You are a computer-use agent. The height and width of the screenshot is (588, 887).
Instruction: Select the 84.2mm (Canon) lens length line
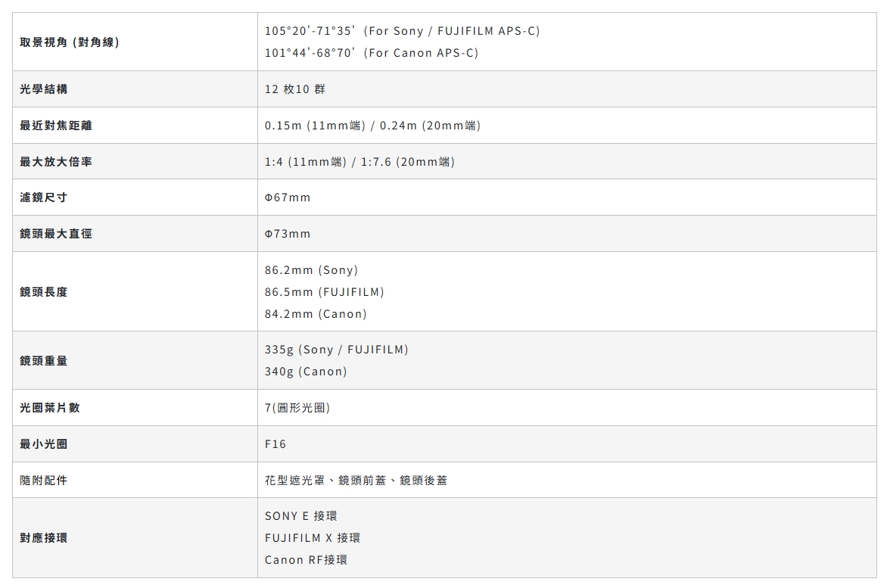pos(316,314)
